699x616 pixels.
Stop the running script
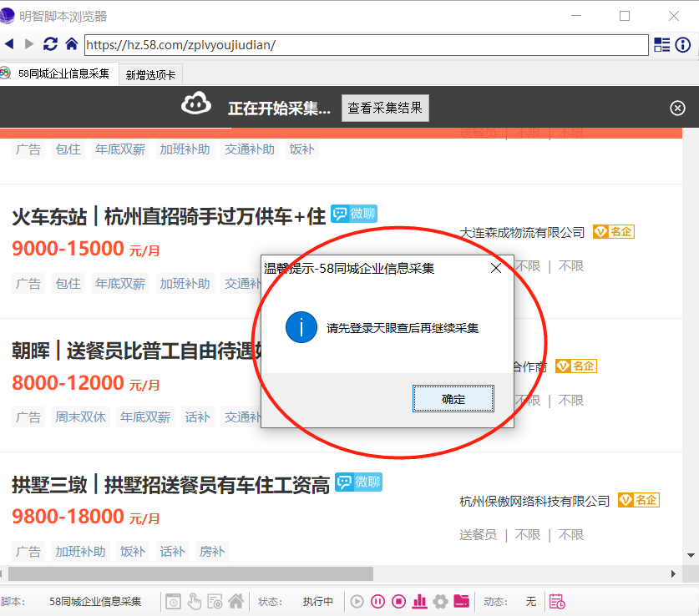pos(398,602)
